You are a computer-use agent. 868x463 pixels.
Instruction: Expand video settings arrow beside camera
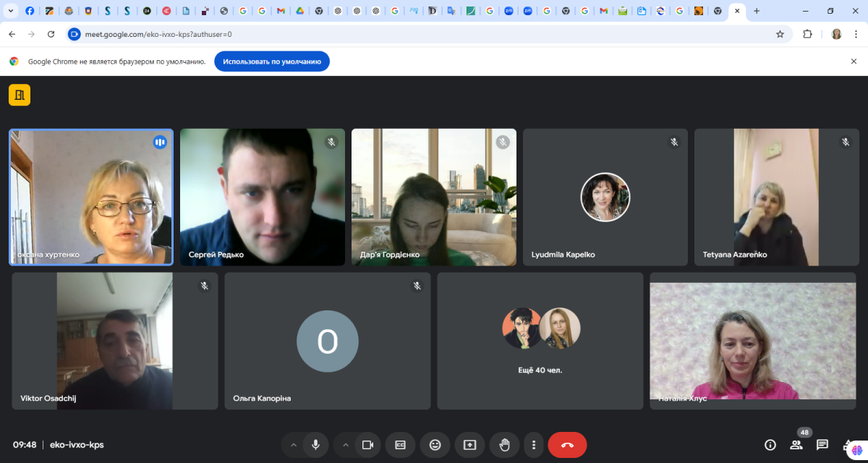[346, 445]
